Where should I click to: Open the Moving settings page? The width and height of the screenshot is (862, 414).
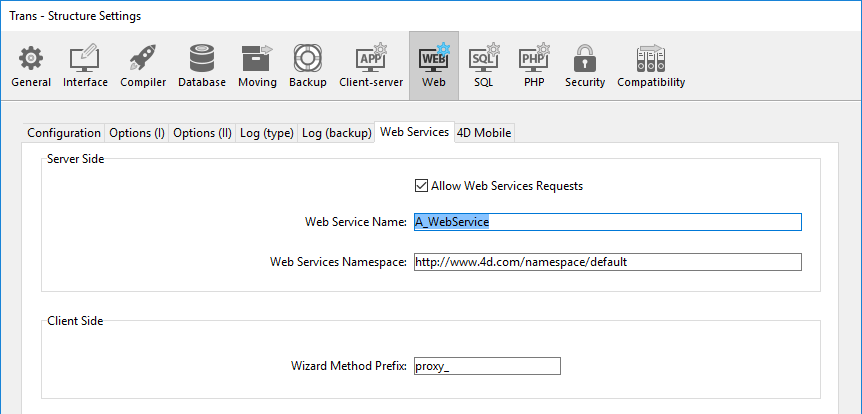pyautogui.click(x=257, y=66)
